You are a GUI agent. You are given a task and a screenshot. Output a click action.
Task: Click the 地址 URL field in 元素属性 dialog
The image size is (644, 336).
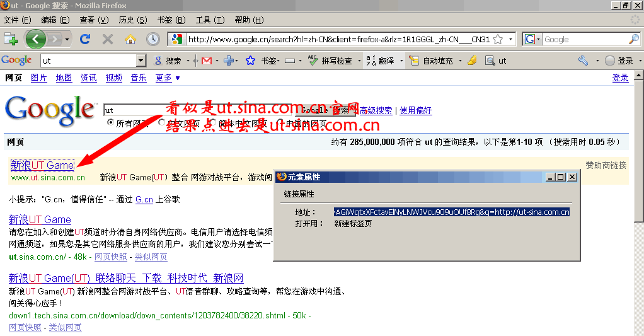(x=452, y=212)
